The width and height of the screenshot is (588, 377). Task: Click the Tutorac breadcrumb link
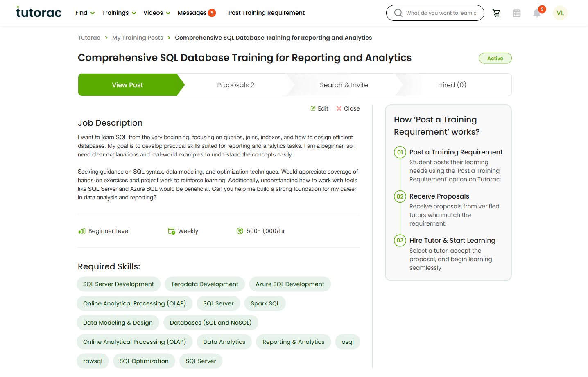(89, 38)
